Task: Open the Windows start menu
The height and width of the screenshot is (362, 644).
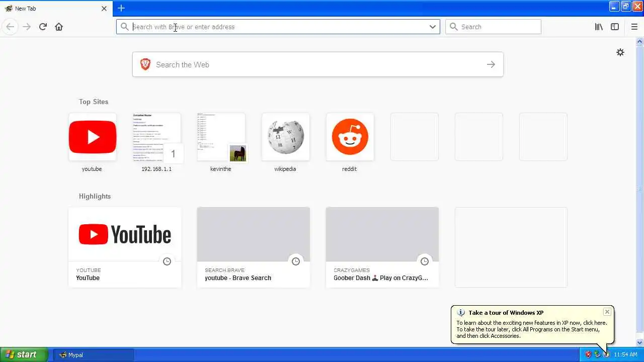Action: pyautogui.click(x=24, y=354)
